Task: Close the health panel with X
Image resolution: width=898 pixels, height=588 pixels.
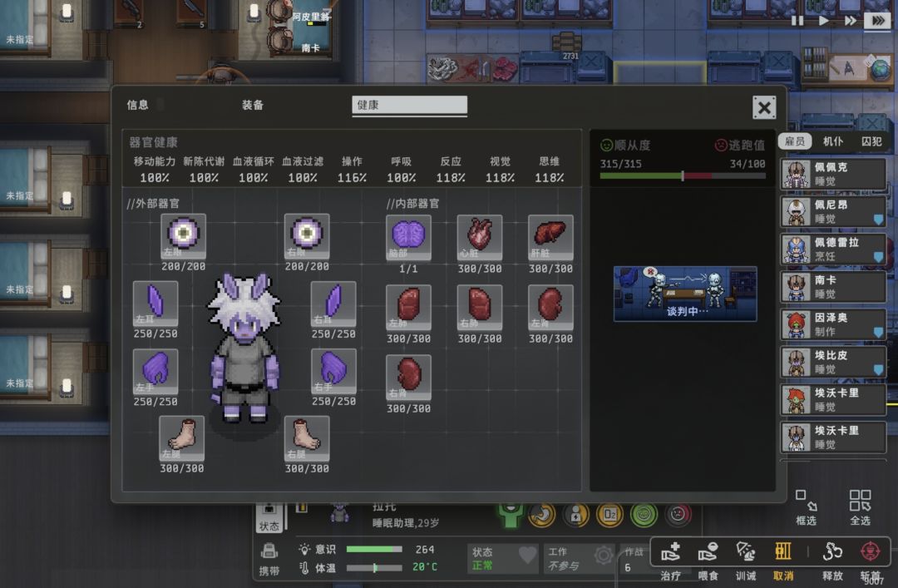Action: coord(764,107)
